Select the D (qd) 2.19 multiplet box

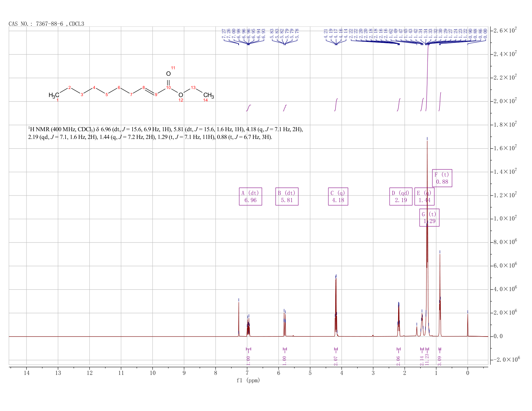click(x=401, y=196)
